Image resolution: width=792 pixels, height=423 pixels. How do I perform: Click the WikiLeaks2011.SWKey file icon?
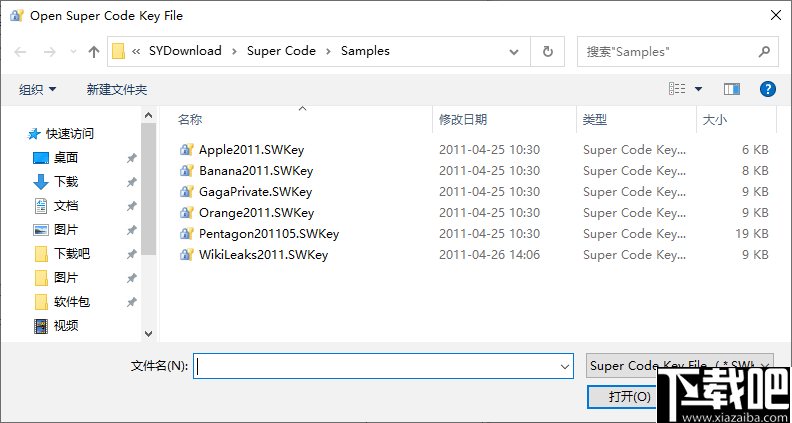187,255
